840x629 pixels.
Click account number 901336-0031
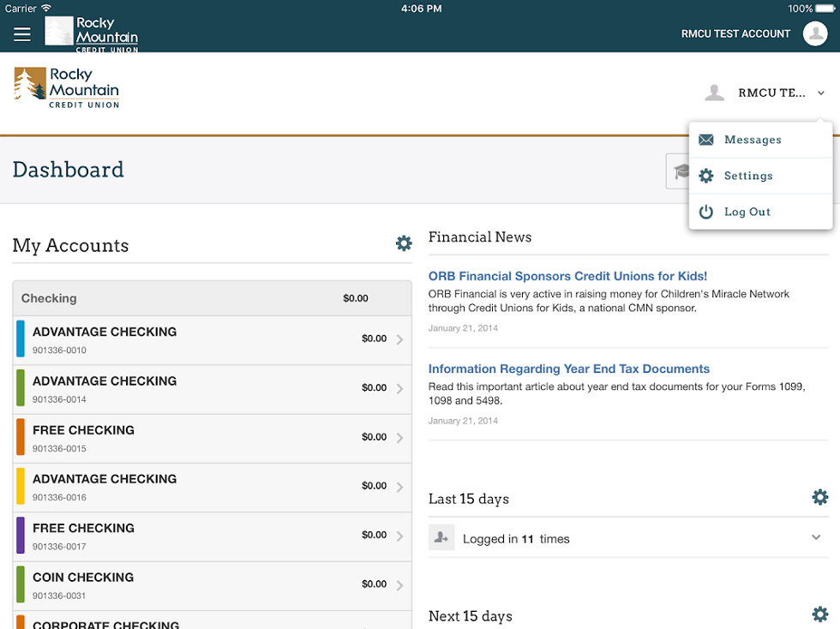pos(59,596)
